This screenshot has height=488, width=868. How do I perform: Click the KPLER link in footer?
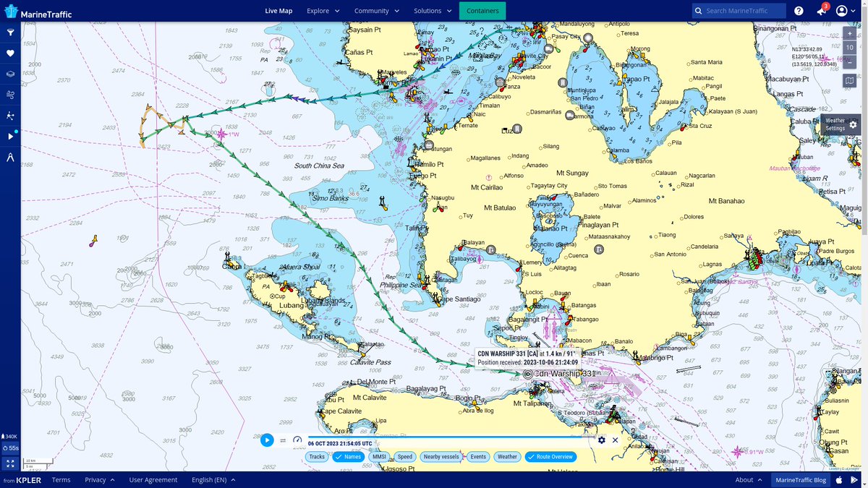27,480
